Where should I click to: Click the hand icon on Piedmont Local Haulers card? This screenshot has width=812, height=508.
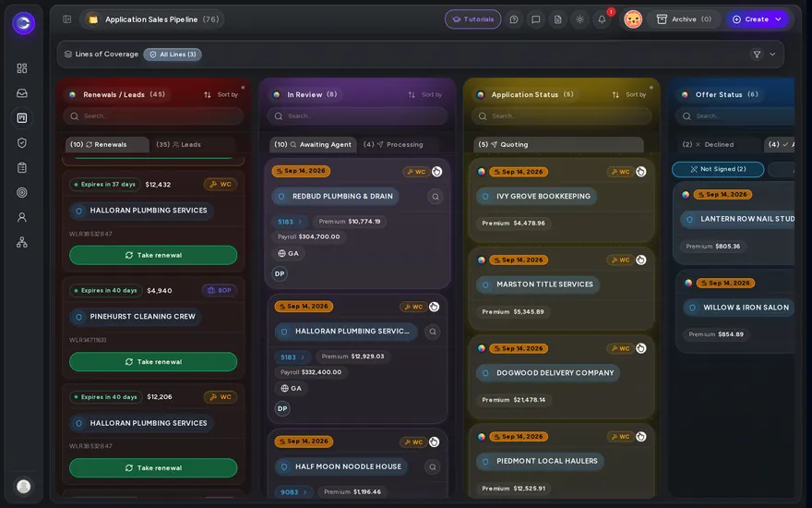[x=641, y=437]
